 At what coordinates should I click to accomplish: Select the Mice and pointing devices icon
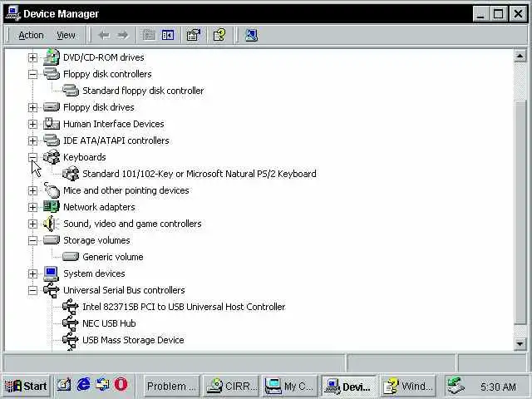[x=52, y=190]
